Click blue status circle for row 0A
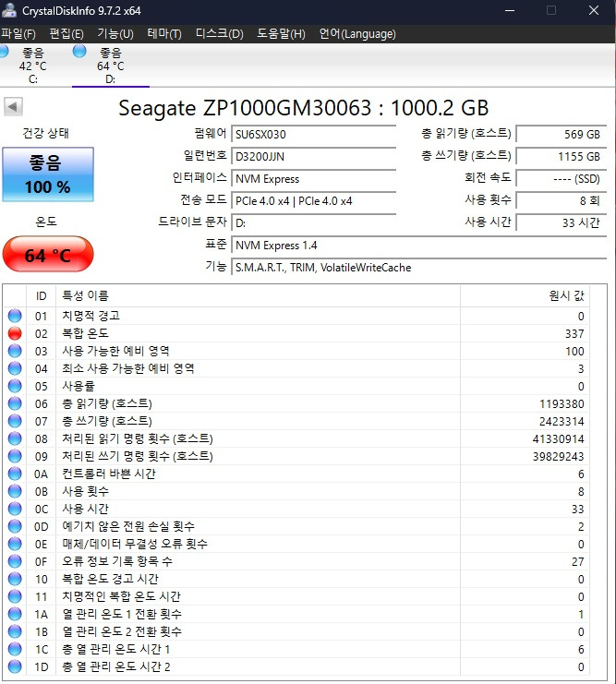This screenshot has height=684, width=616. click(x=15, y=474)
